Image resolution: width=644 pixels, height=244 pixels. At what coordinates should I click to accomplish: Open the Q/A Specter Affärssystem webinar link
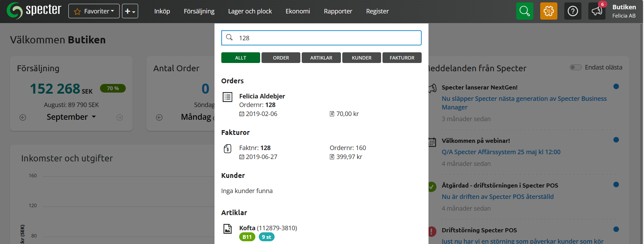pos(501,152)
